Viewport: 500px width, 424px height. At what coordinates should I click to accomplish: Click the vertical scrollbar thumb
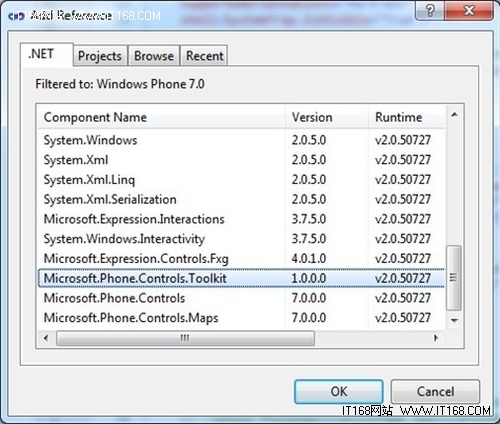pos(453,278)
